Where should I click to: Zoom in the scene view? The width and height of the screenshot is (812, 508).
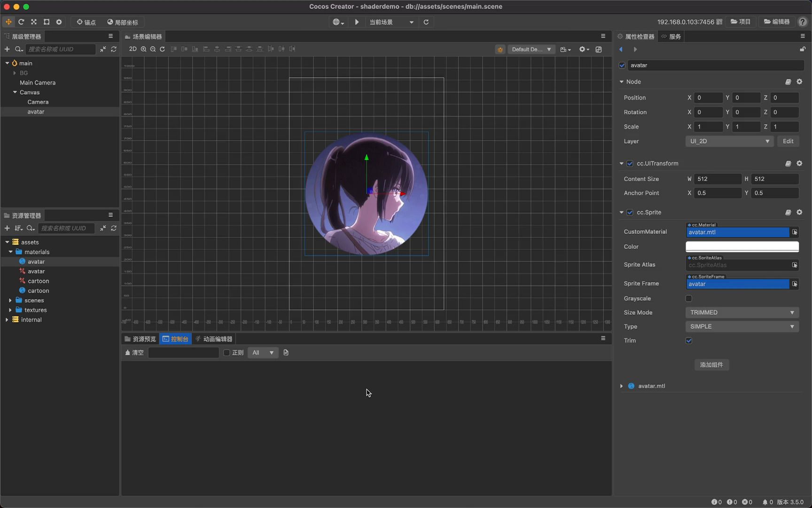tap(143, 49)
